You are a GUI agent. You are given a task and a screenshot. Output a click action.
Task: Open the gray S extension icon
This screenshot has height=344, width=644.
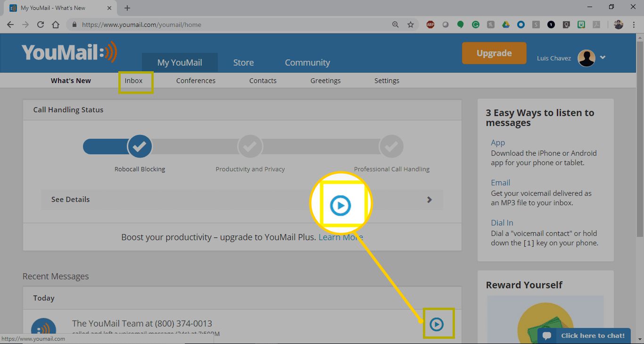pos(536,25)
